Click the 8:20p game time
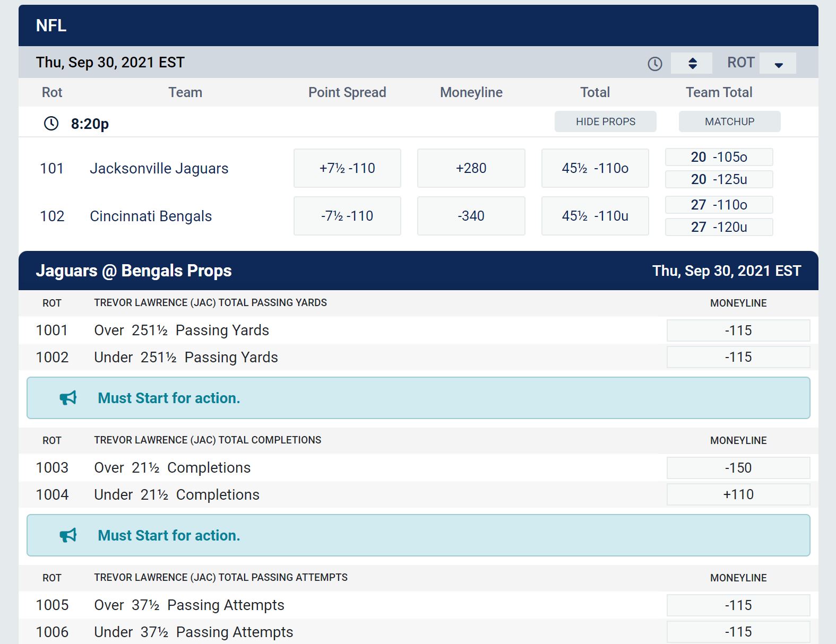 click(90, 124)
